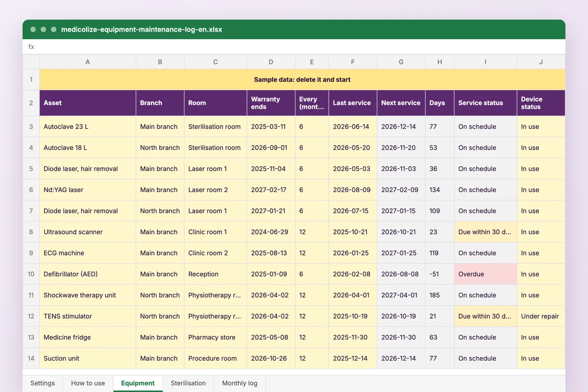The height and width of the screenshot is (392, 588).
Task: Select the 'ECG machine' cell
Action: [x=88, y=253]
